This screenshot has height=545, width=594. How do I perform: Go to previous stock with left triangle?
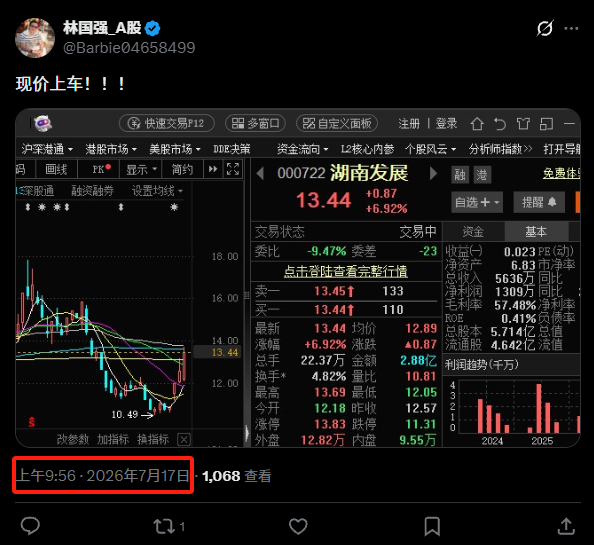pyautogui.click(x=260, y=174)
